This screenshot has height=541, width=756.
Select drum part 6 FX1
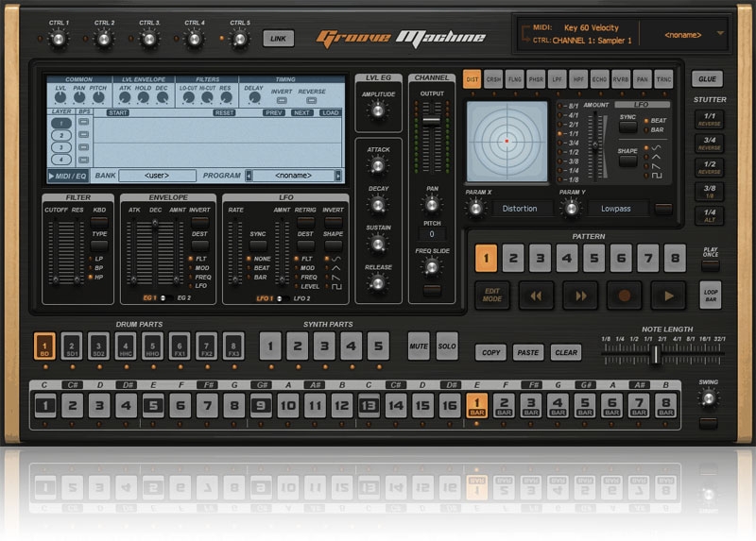[180, 346]
